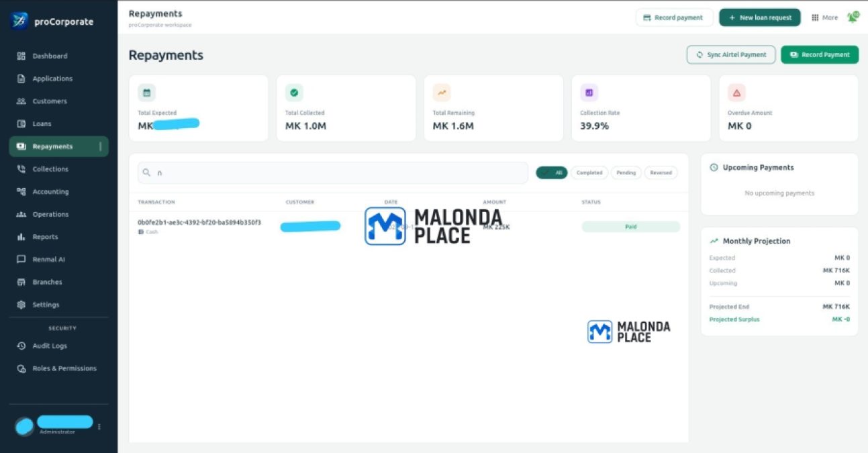Click the Monthly Projection trend icon
The width and height of the screenshot is (868, 453).
714,241
